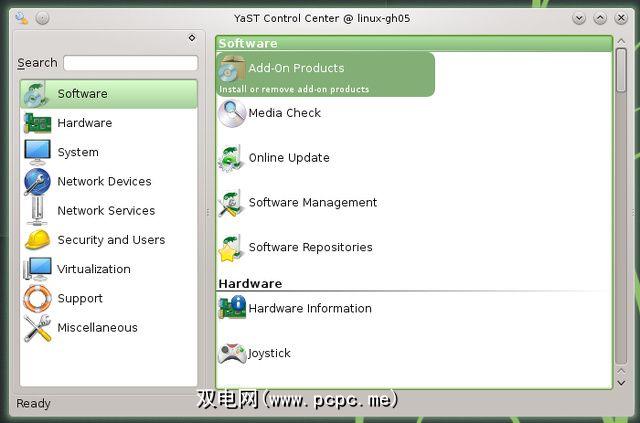Select Software in the category list
Screen dimensions: 640x423
tap(109, 94)
